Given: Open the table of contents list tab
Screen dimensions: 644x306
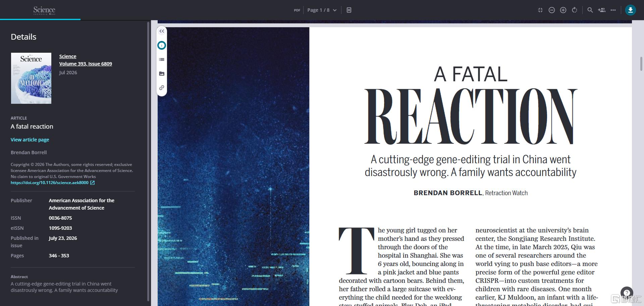Looking at the screenshot, I should pyautogui.click(x=162, y=59).
